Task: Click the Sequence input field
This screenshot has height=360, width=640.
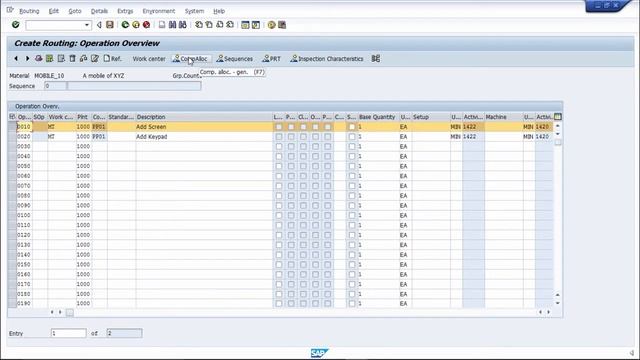Action: [x=55, y=86]
